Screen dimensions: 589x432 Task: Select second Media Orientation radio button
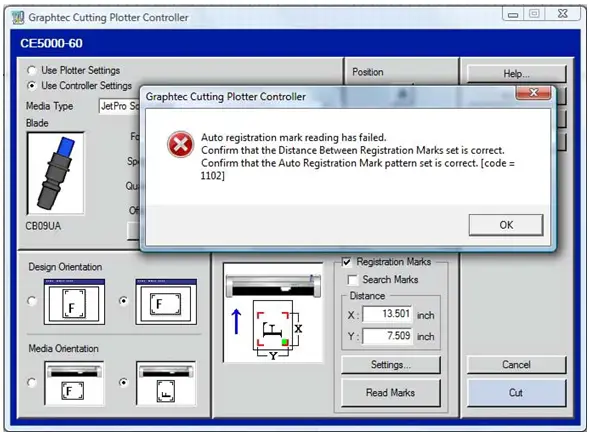pos(123,382)
